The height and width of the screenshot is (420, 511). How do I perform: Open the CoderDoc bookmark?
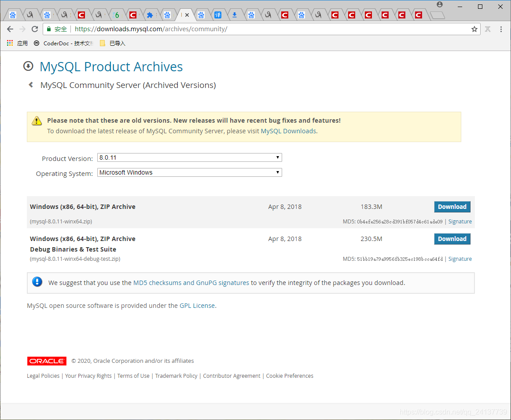pos(64,43)
